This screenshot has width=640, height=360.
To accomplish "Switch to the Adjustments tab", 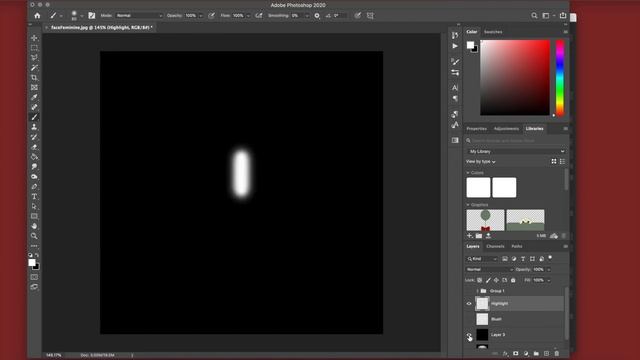I will pyautogui.click(x=506, y=129).
